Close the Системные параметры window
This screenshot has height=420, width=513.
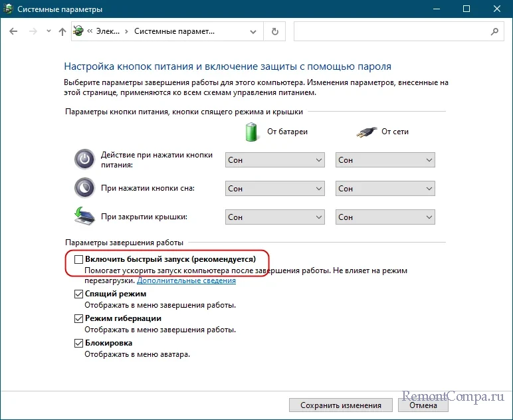[497, 9]
